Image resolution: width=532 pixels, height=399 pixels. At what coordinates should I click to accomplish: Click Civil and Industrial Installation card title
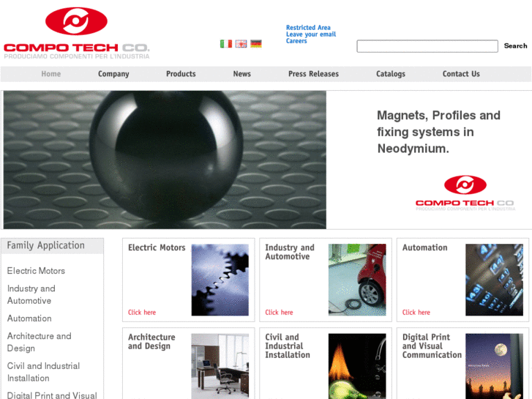pos(288,346)
